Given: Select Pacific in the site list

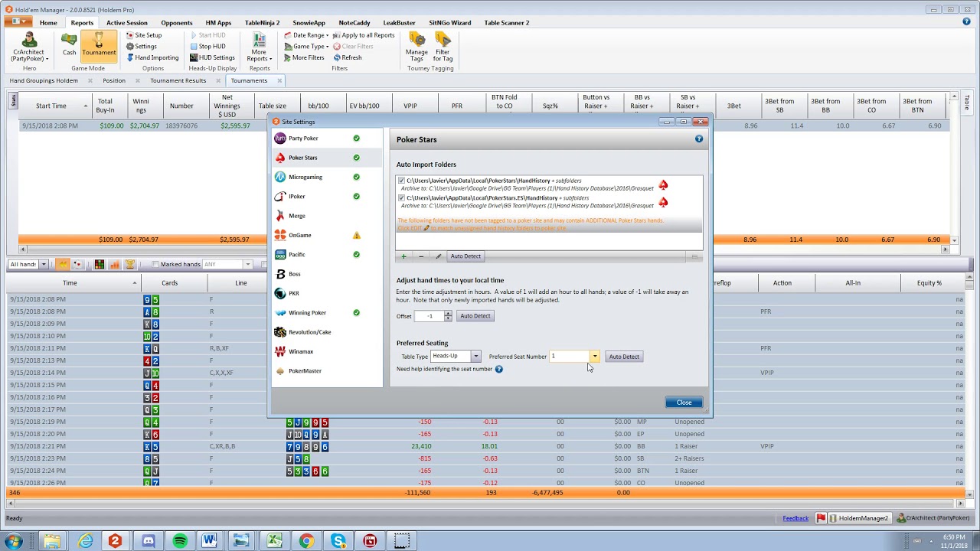Looking at the screenshot, I should tap(328, 255).
